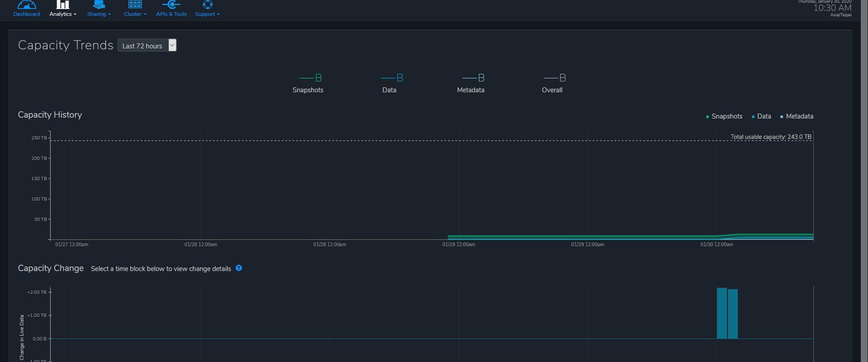Screen dimensions: 868x362
Task: Click the 'Capacity Change' heading
Action: [x=51, y=268]
